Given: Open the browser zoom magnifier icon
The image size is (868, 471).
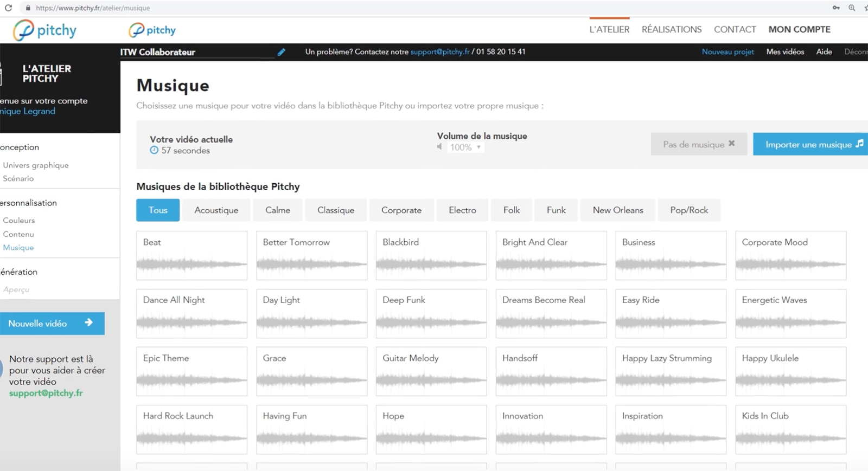Looking at the screenshot, I should [x=852, y=8].
